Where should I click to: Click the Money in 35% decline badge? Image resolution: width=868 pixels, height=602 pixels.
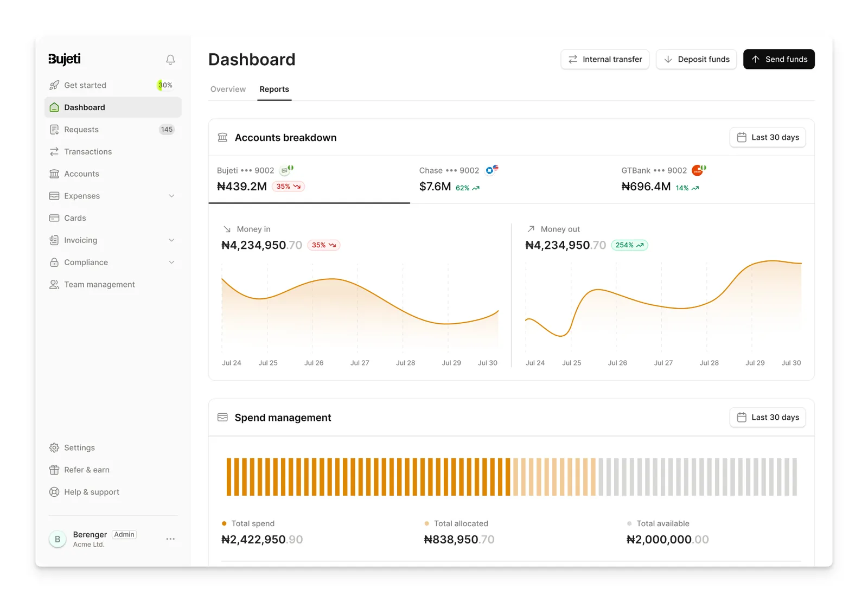coord(324,246)
